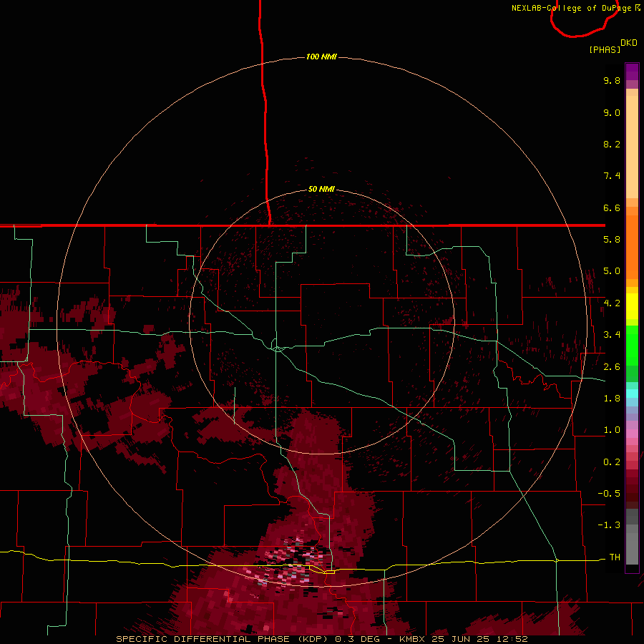644x644 pixels.
Task: Click the SPECIFIC DIFFERENTIAL PHASE (KDP) product title
Action: (222, 639)
